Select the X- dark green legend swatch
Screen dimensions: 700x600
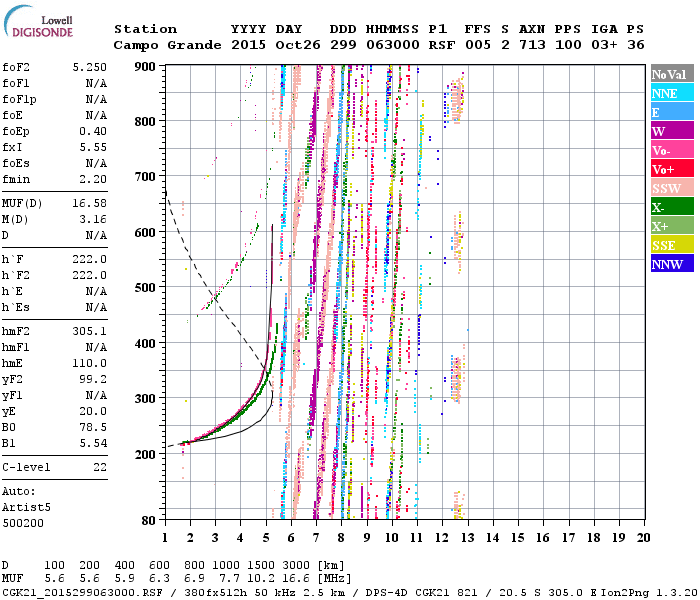(x=672, y=207)
